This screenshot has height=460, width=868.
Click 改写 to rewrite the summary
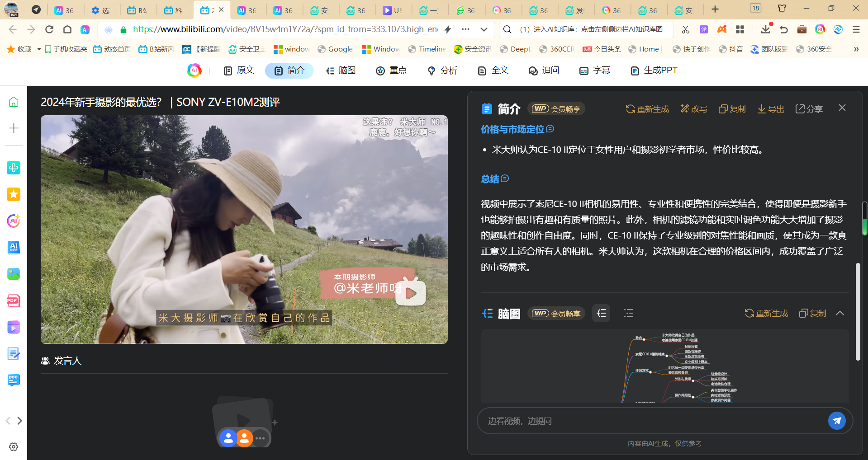pos(694,109)
